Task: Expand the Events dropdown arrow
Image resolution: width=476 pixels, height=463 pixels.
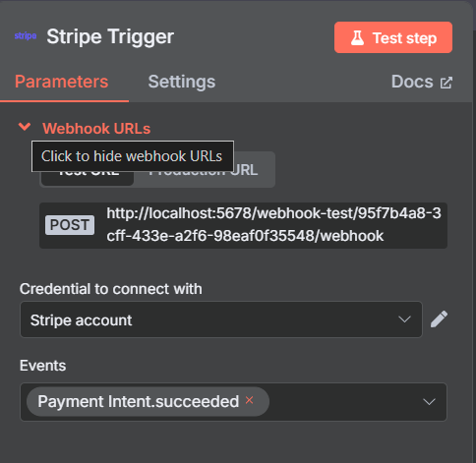Action: click(x=429, y=402)
